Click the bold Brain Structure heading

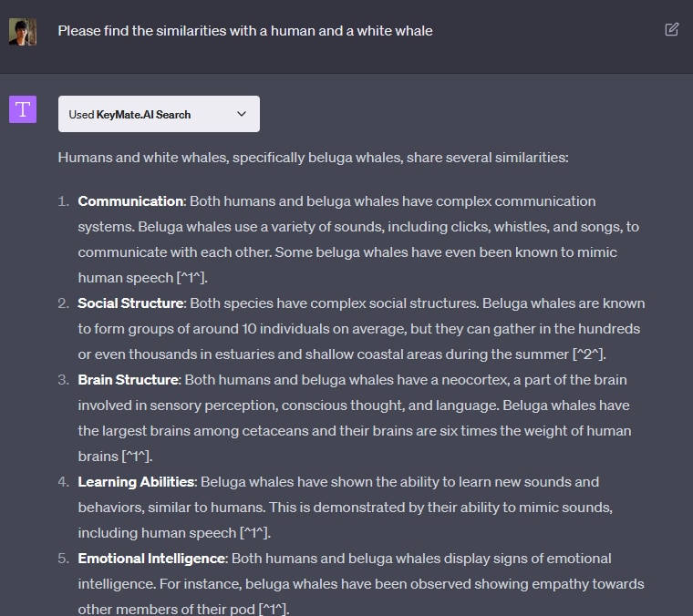click(128, 379)
